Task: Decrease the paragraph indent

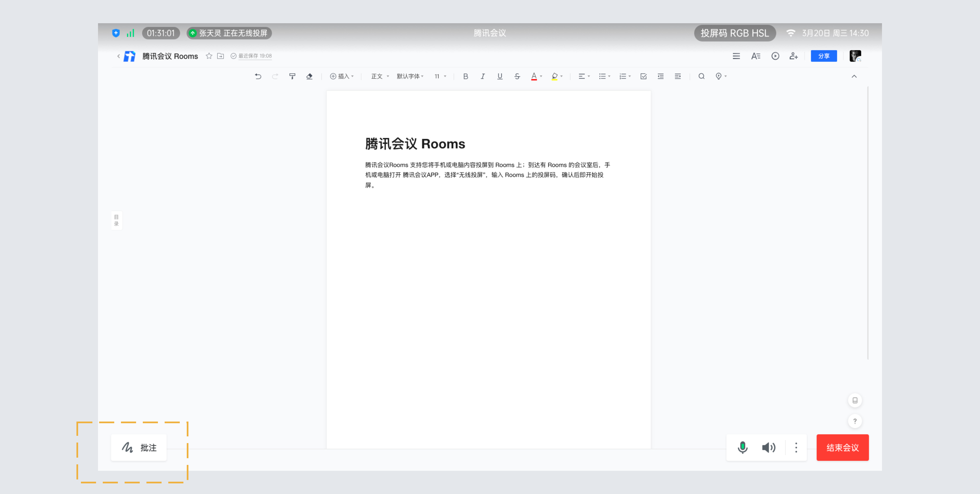Action: [661, 76]
